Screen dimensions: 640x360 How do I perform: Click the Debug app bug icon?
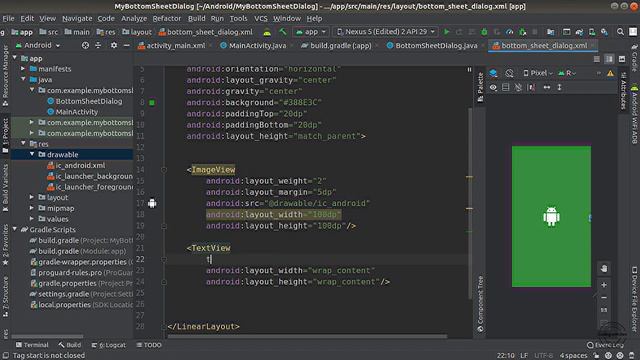point(484,32)
